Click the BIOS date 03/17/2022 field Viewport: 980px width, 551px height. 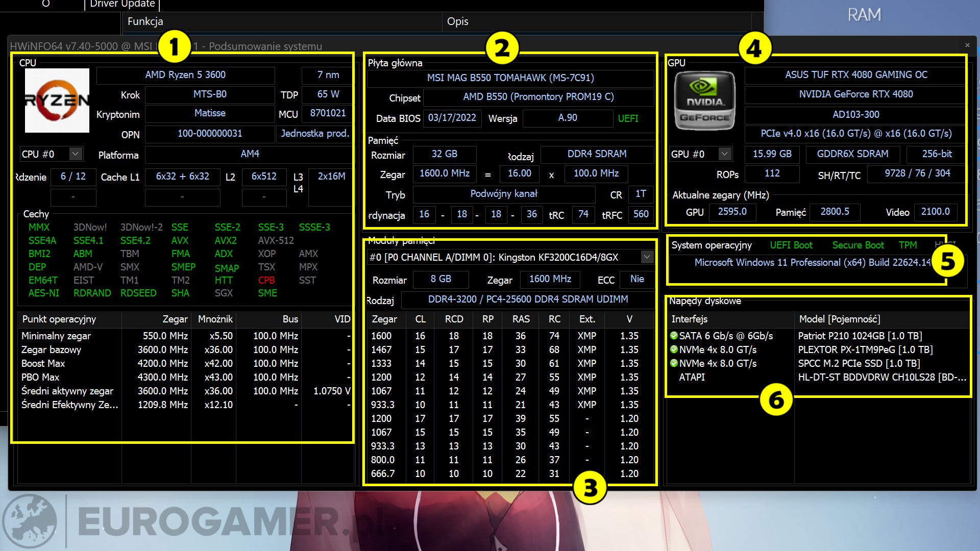452,118
